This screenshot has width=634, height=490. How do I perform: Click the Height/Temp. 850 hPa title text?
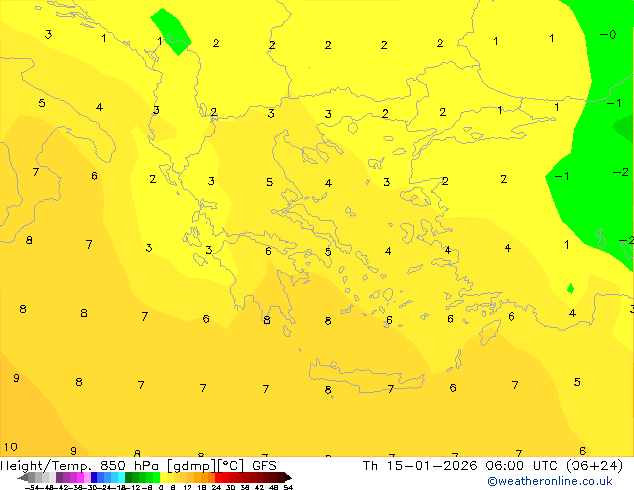(x=80, y=466)
